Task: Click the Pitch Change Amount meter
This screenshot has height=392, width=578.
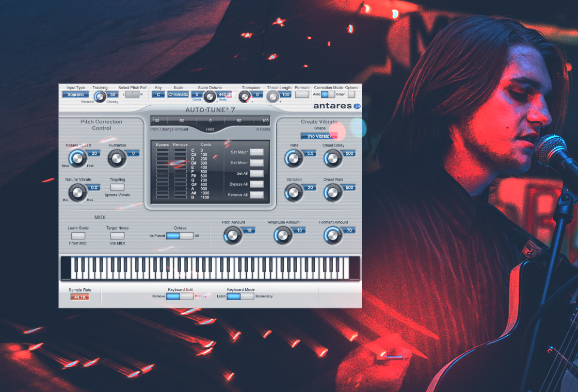Action: click(x=210, y=120)
